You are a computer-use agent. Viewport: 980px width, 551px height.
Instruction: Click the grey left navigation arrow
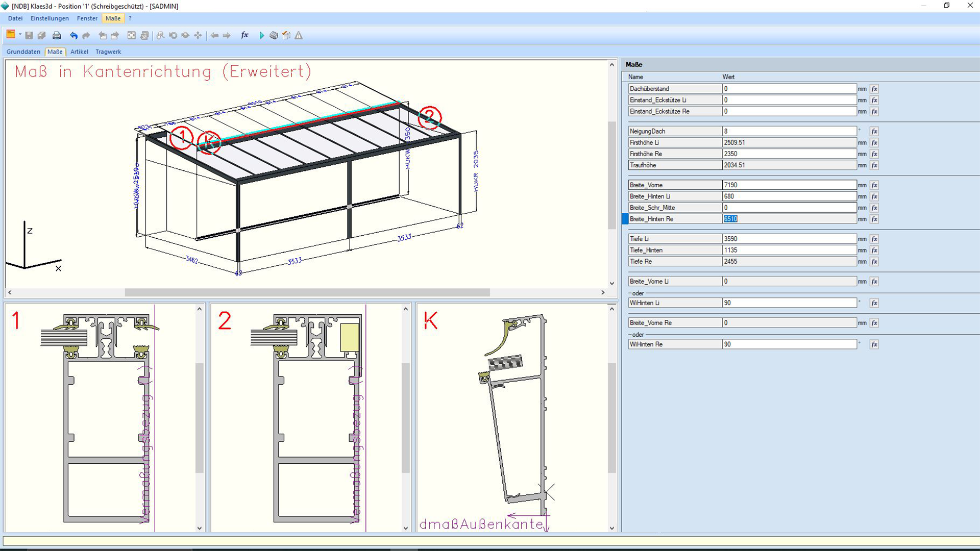pyautogui.click(x=214, y=35)
